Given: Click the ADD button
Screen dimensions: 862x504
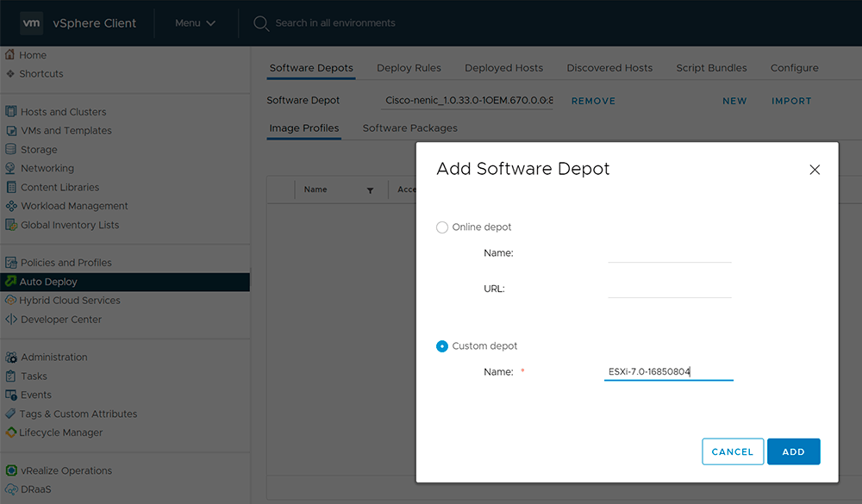Looking at the screenshot, I should click(x=793, y=451).
